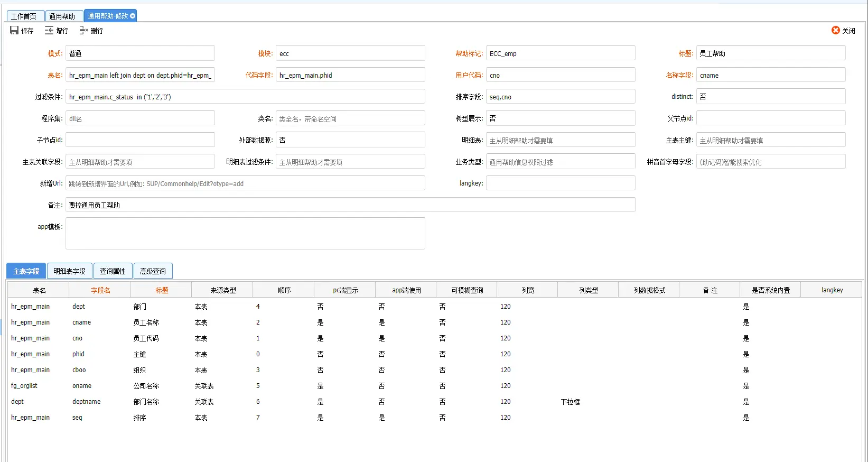This screenshot has width=868, height=462.
Task: Click the delete row (删行) icon
Action: [83, 31]
